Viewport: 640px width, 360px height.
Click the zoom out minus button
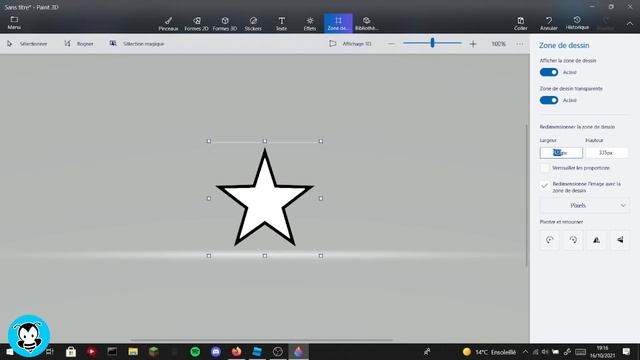pos(391,44)
